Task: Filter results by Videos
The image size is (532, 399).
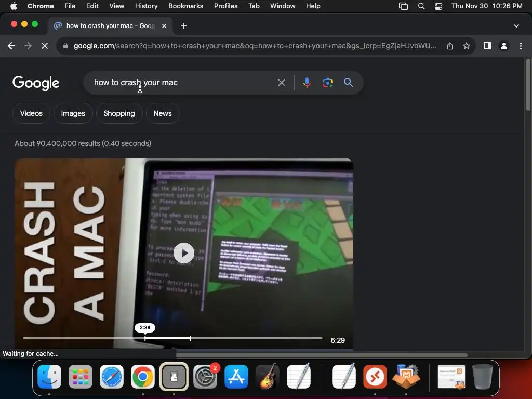Action: pos(31,113)
